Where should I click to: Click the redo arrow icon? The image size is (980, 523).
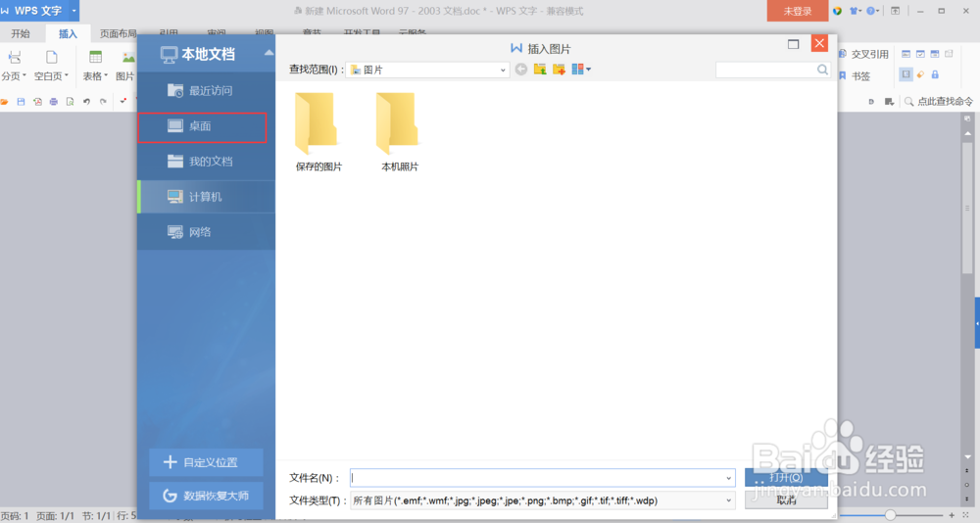tap(103, 101)
